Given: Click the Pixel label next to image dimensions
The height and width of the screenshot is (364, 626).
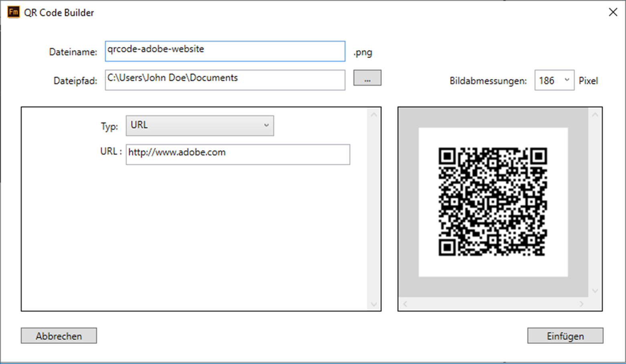Looking at the screenshot, I should pyautogui.click(x=588, y=80).
